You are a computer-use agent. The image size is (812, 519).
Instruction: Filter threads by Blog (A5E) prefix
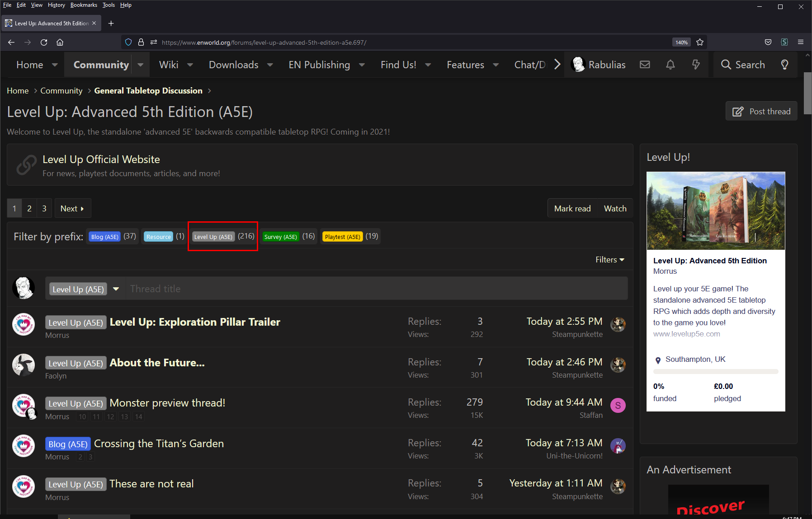[104, 237]
